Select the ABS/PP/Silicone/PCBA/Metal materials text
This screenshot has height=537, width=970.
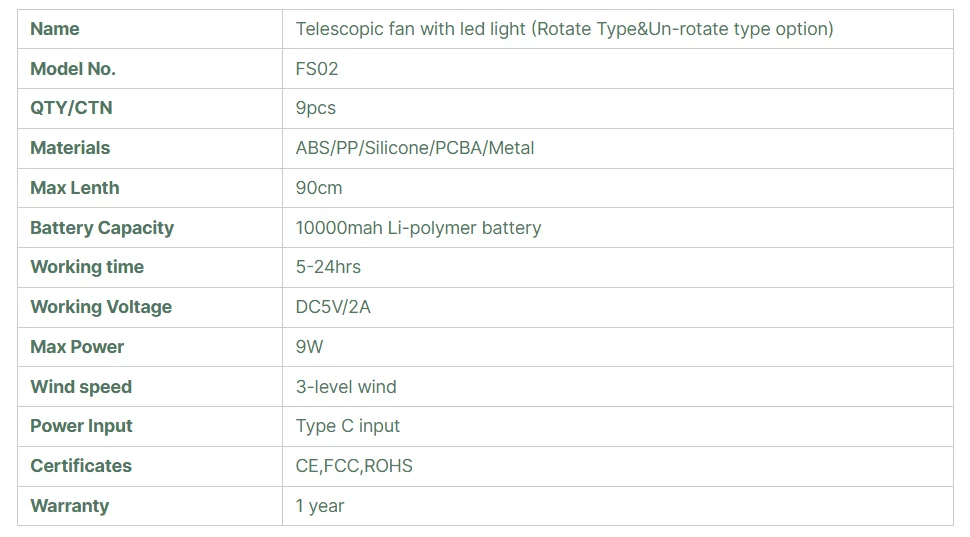[415, 148]
